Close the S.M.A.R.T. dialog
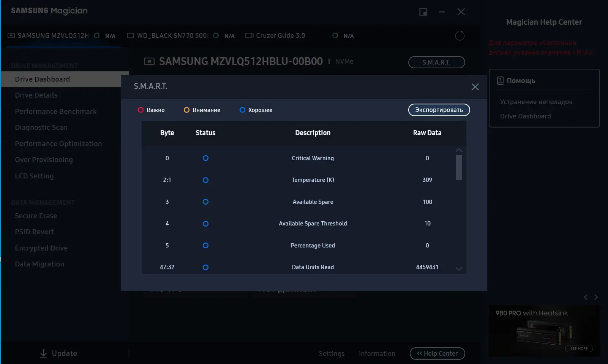608x364 pixels. (x=475, y=87)
